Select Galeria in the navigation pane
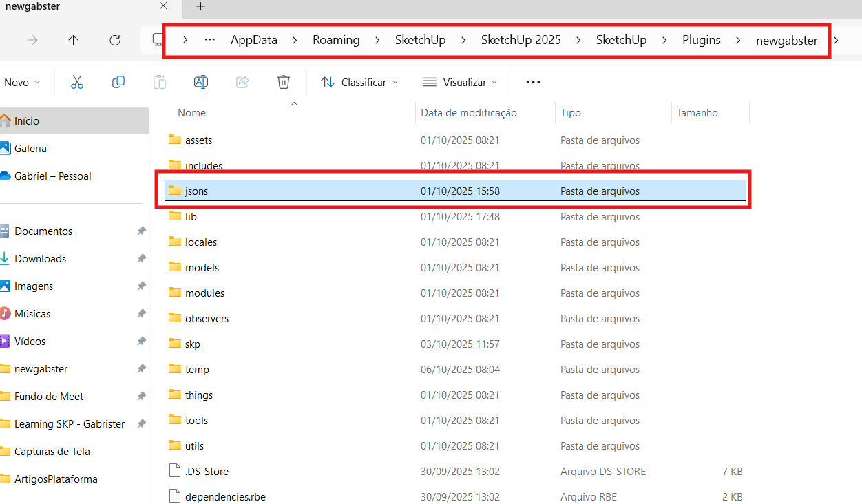 (x=30, y=149)
